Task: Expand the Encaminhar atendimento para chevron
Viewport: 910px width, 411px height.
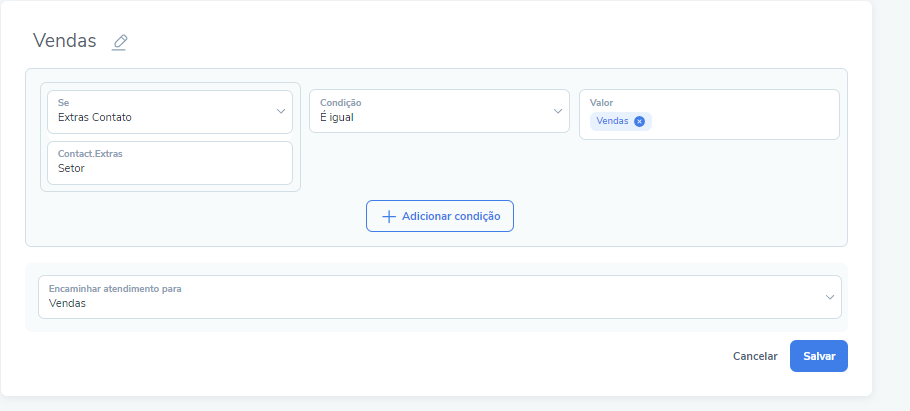Action: coord(829,297)
